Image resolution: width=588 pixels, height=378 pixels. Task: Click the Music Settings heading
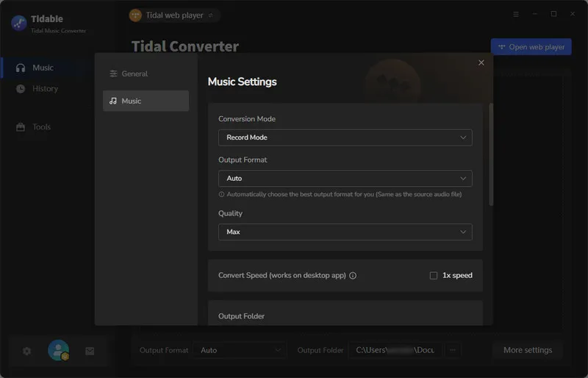pyautogui.click(x=243, y=82)
